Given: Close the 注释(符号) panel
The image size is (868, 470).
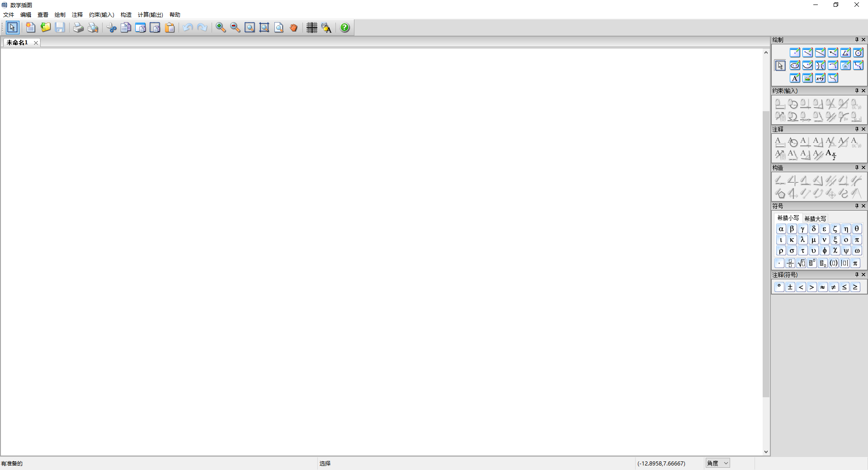Looking at the screenshot, I should 863,275.
